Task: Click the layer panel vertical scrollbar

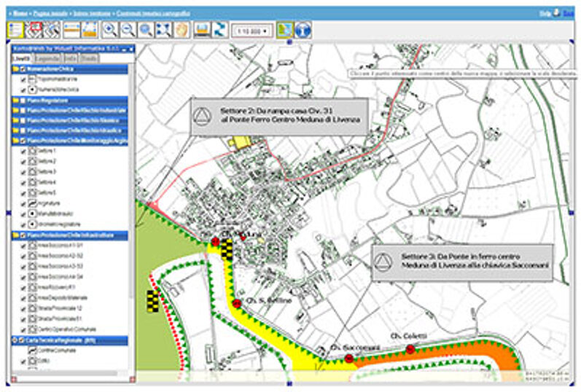Action: 131,219
